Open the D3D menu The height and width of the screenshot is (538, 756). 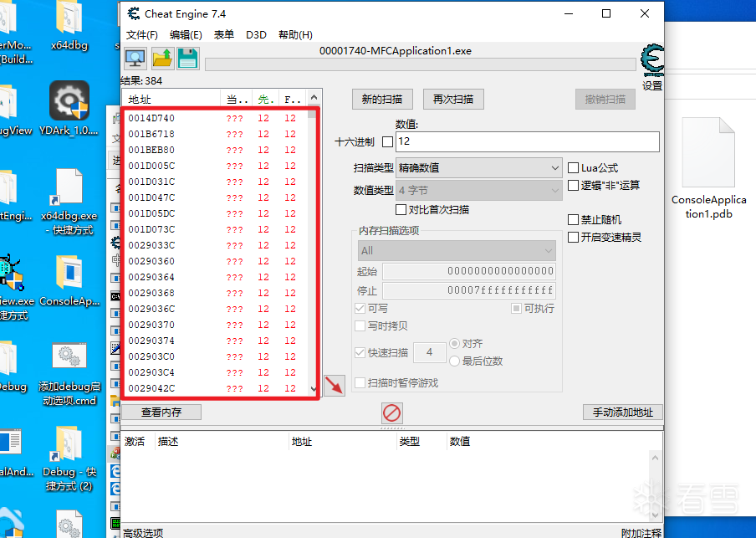(x=256, y=35)
